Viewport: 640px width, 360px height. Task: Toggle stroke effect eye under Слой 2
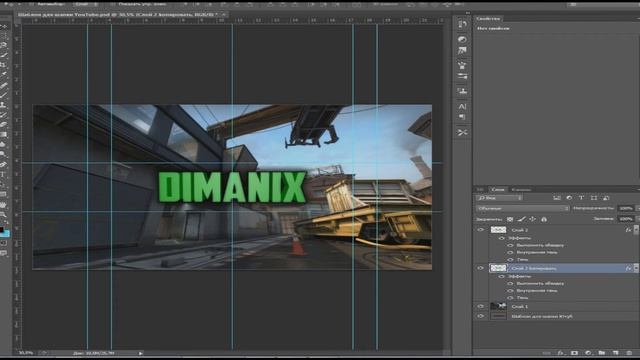(x=510, y=245)
